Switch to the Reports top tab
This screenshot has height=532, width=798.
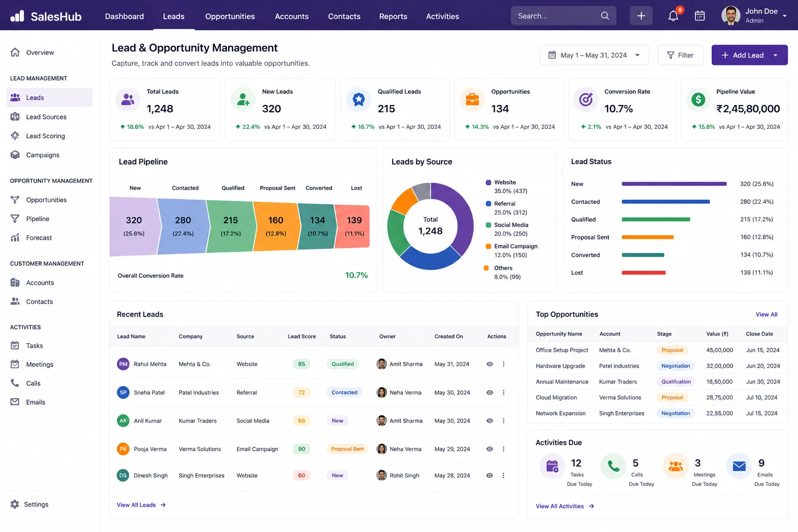[393, 17]
